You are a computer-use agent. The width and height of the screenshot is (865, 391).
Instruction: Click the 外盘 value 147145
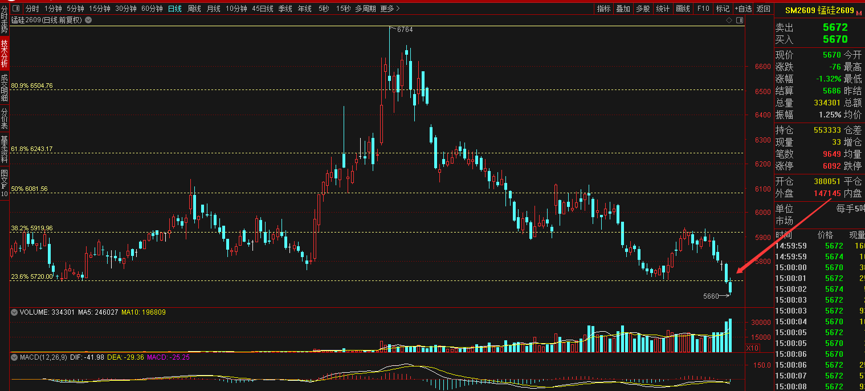coord(827,194)
